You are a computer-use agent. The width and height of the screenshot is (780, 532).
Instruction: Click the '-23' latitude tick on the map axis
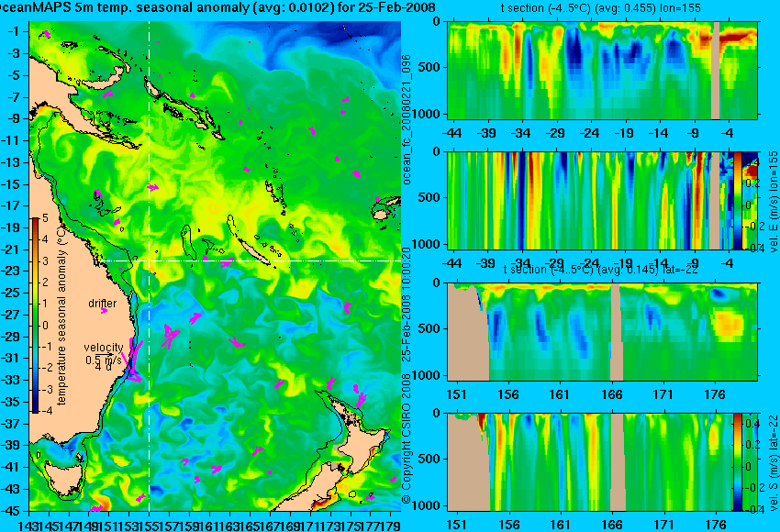click(x=11, y=271)
